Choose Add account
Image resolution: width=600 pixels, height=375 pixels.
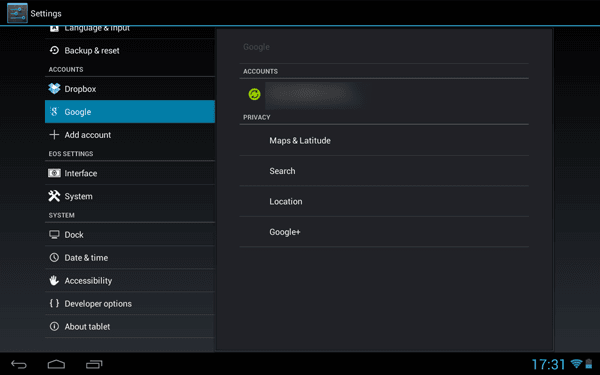coord(130,135)
